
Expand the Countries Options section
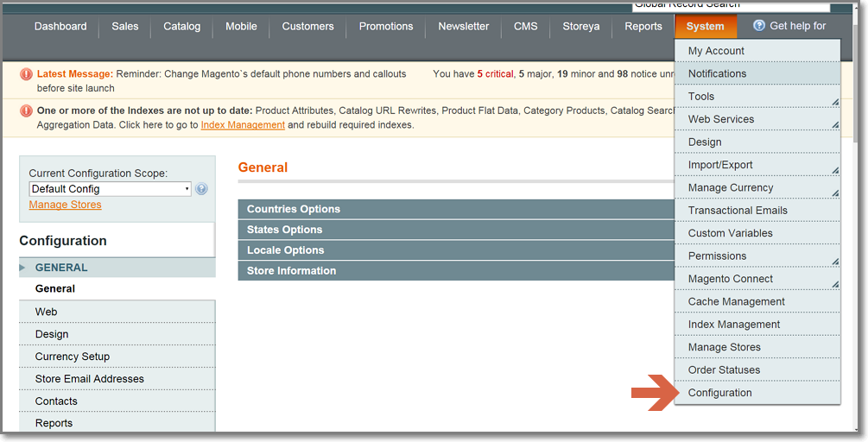(455, 209)
